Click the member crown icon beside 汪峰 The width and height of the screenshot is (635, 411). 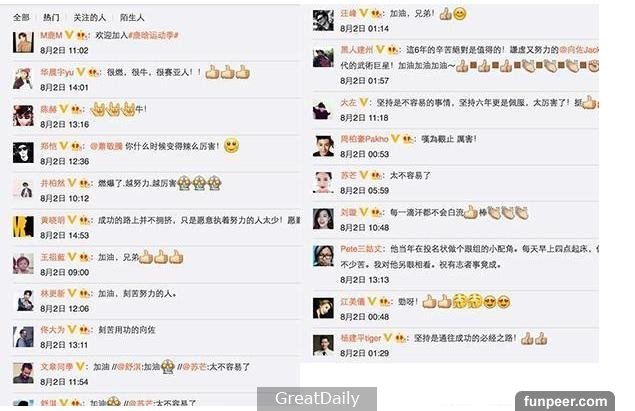(376, 13)
